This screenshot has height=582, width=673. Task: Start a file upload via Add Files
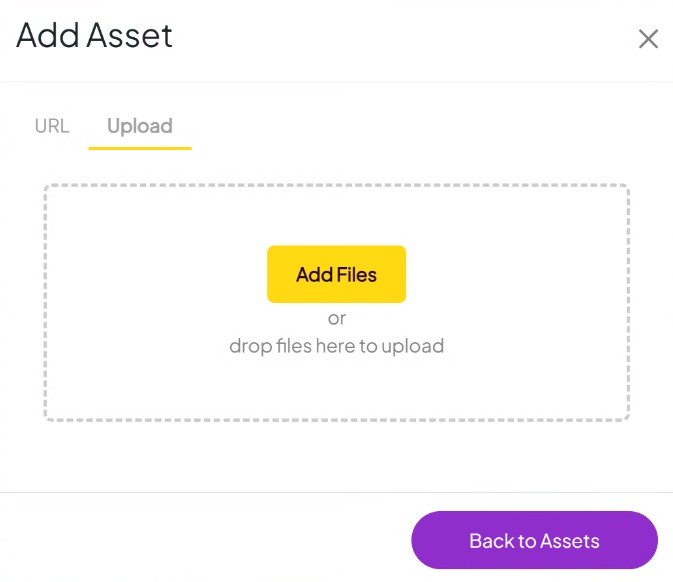(336, 274)
